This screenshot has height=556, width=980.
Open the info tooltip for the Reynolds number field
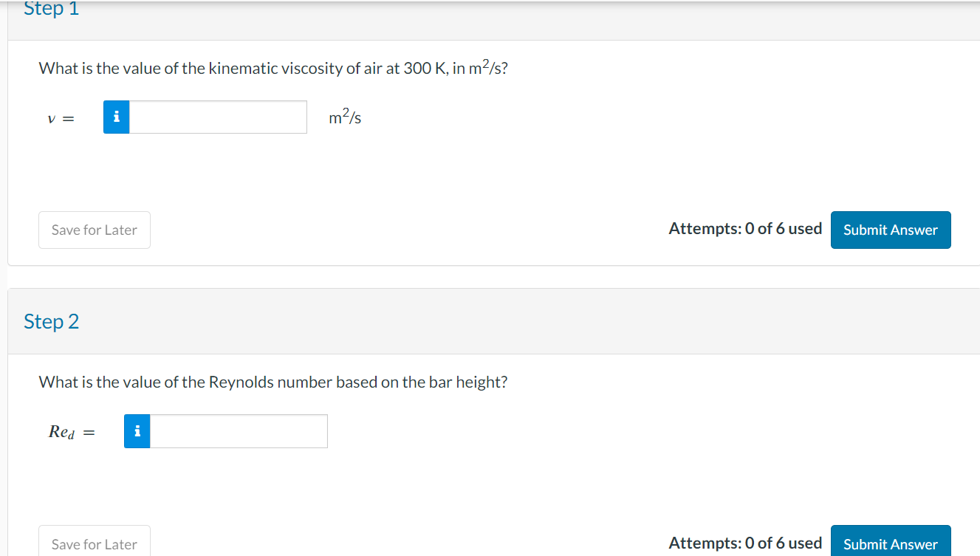tap(137, 430)
